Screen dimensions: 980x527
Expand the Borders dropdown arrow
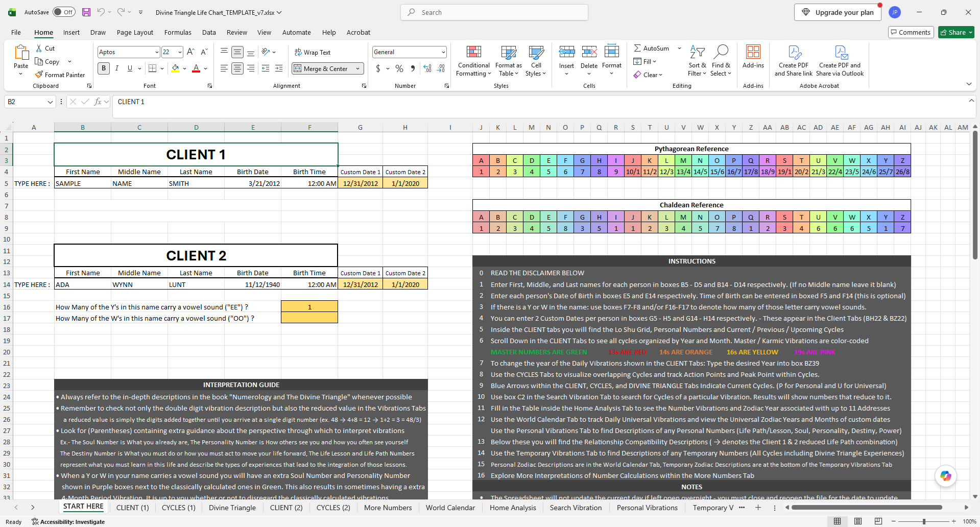pyautogui.click(x=162, y=68)
